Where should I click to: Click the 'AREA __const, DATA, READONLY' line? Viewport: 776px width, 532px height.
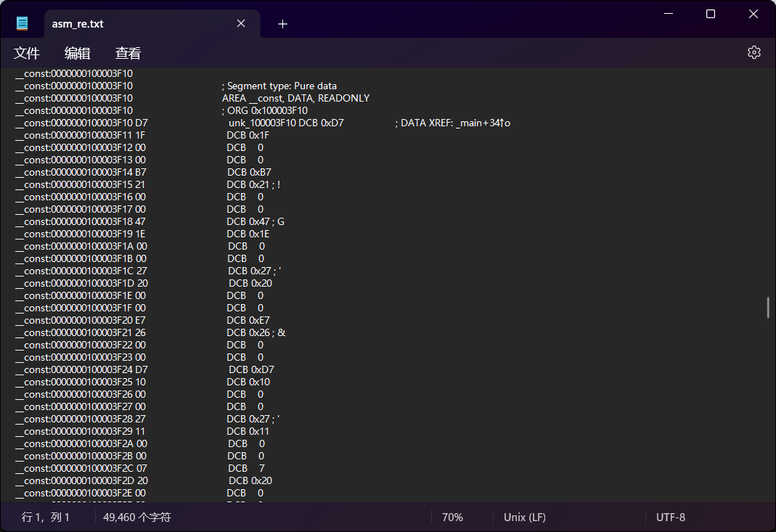[x=296, y=98]
